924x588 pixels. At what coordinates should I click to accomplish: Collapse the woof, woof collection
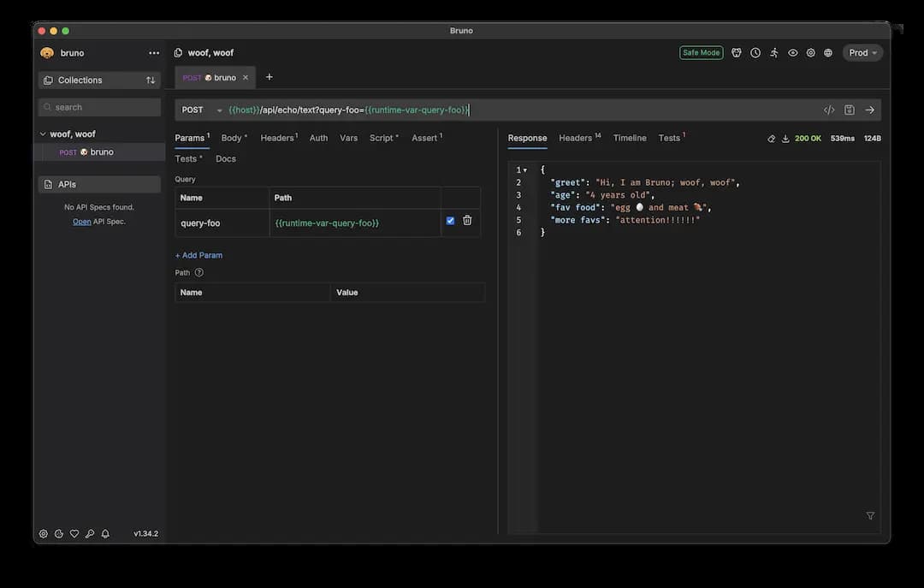pyautogui.click(x=43, y=134)
